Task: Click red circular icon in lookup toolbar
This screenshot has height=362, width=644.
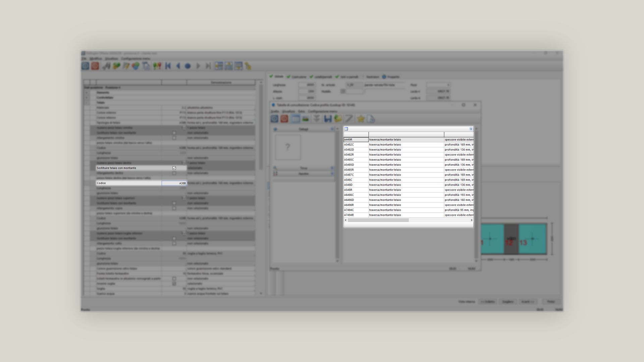Action: pyautogui.click(x=284, y=119)
